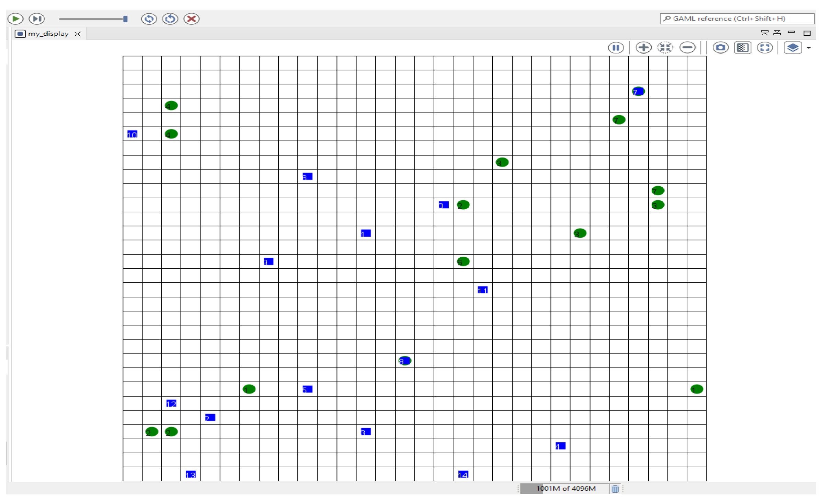Pause the my_display view
This screenshot has height=504, width=824.
pyautogui.click(x=616, y=48)
